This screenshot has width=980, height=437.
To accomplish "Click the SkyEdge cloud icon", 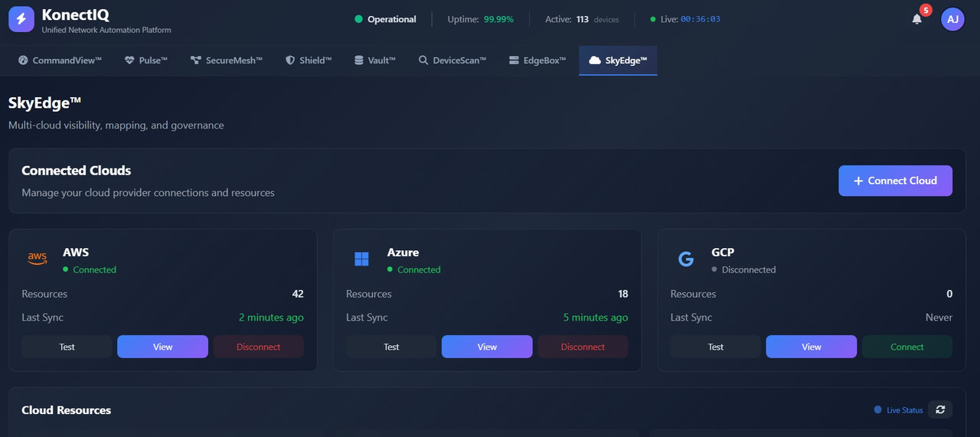I will tap(595, 60).
